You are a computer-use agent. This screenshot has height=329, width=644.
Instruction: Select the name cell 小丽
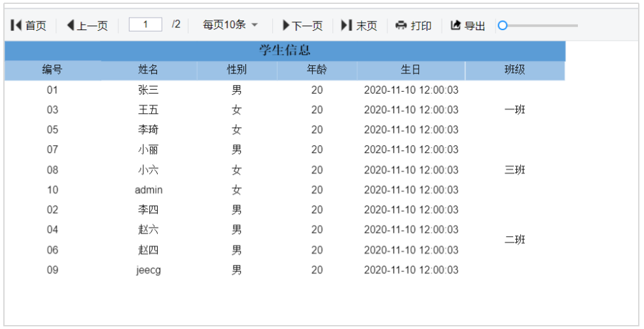pyautogui.click(x=149, y=149)
